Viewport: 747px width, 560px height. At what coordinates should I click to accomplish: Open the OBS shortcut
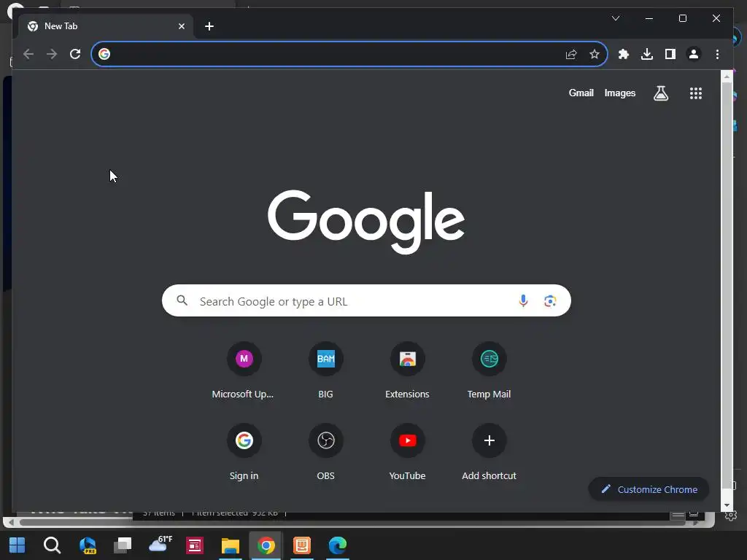tap(325, 453)
